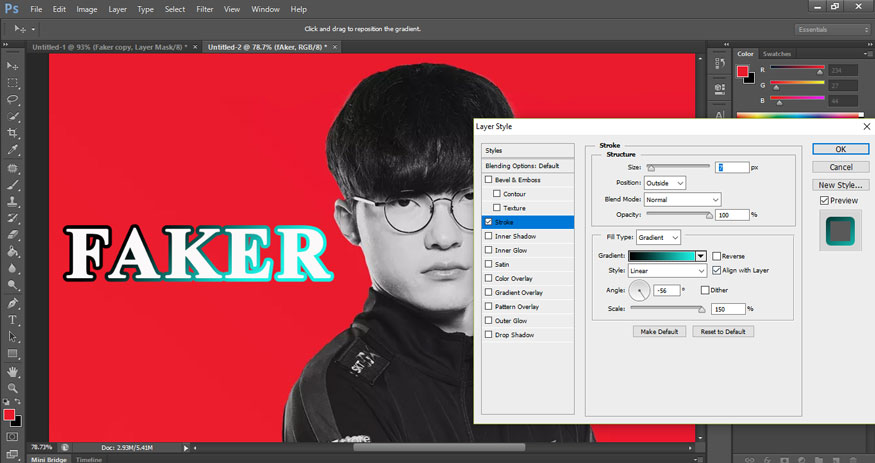Select the Rectangular Marquee tool
875x463 pixels.
pyautogui.click(x=12, y=83)
